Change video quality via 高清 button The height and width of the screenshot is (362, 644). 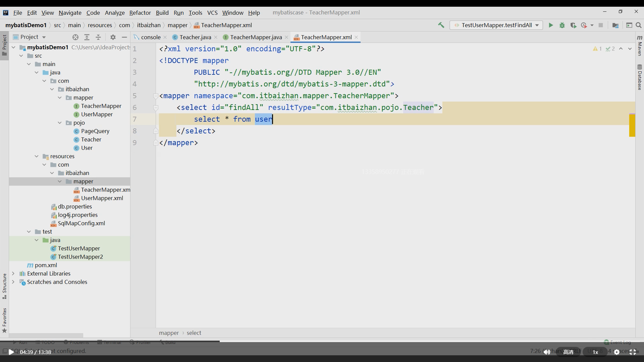[568, 352]
